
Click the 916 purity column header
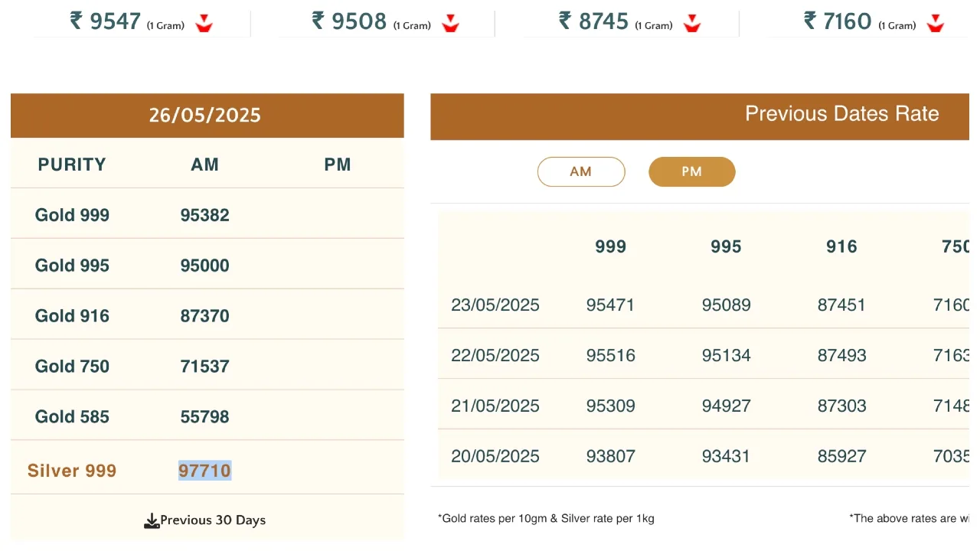point(841,246)
